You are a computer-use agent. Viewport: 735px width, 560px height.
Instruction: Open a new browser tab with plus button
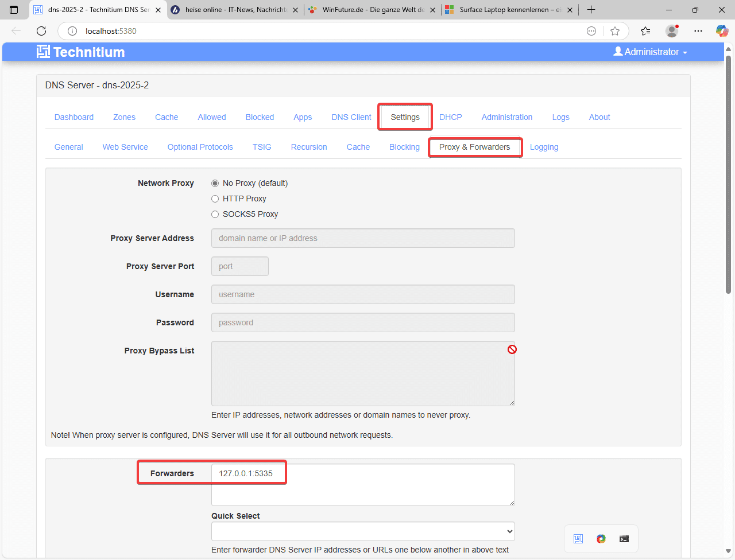(x=591, y=10)
